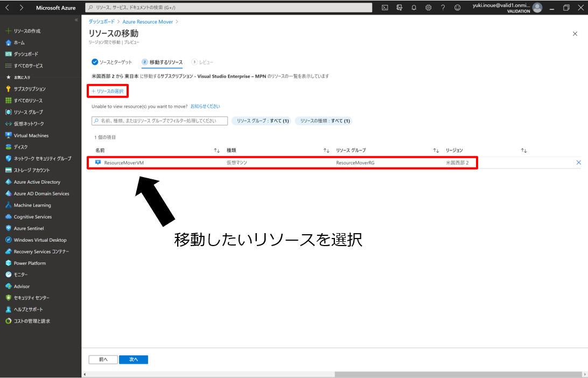Click Power Platform sidebar icon
Image resolution: width=588 pixels, height=378 pixels.
[x=8, y=263]
